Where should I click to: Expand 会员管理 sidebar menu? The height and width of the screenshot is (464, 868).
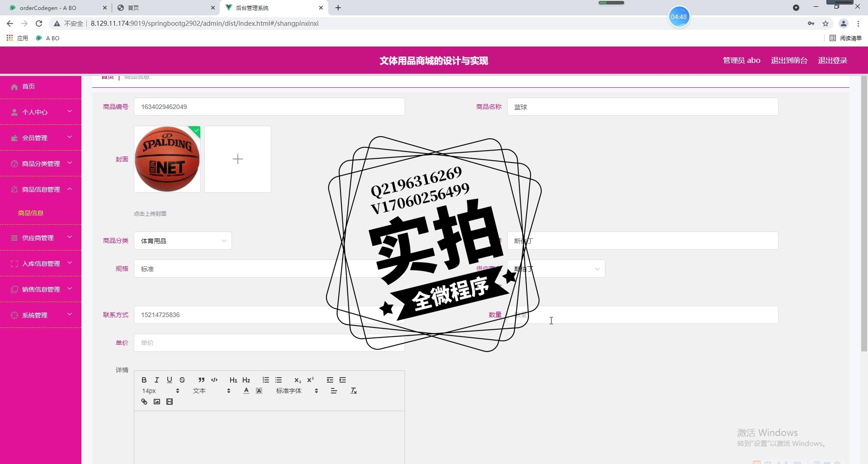pyautogui.click(x=41, y=137)
